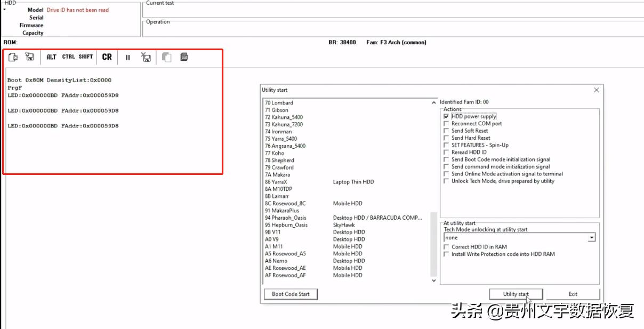The width and height of the screenshot is (644, 329).
Task: Click the Utility start button
Action: 516,294
